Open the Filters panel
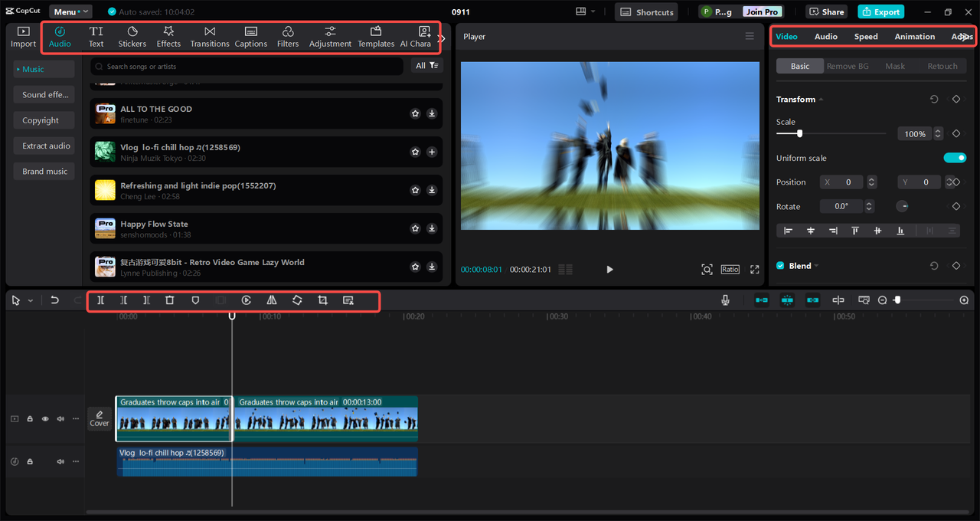The image size is (980, 521). (288, 36)
